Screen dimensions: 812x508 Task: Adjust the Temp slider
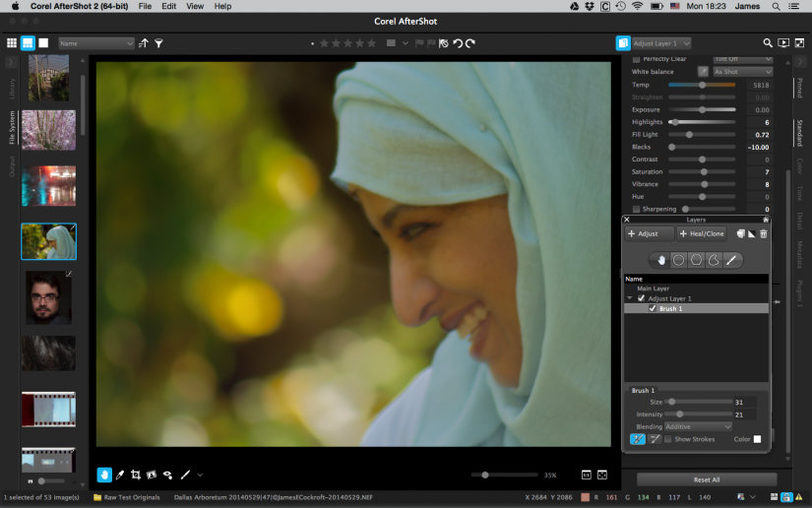pos(702,85)
